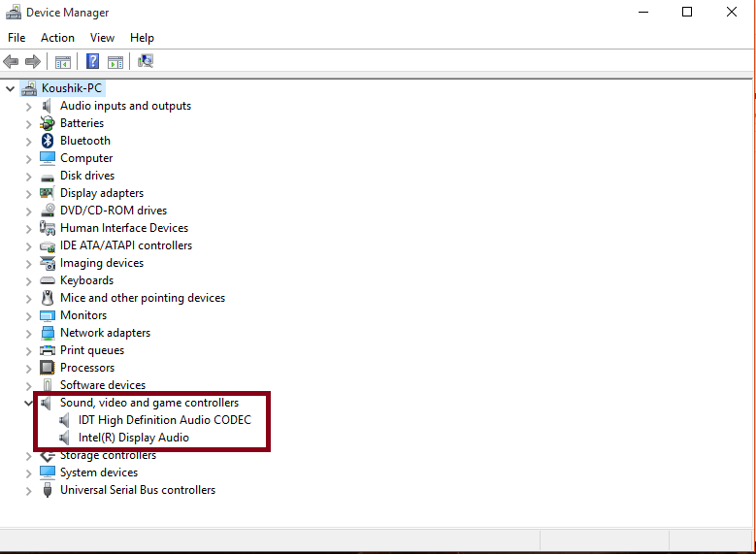The image size is (756, 554).
Task: Expand the Display adapters arrow
Action: click(28, 194)
